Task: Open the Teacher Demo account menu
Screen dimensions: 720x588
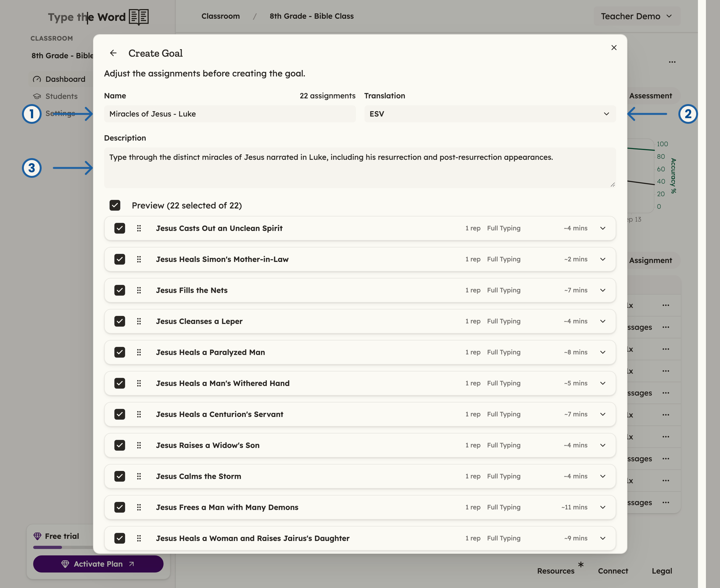Action: click(636, 16)
